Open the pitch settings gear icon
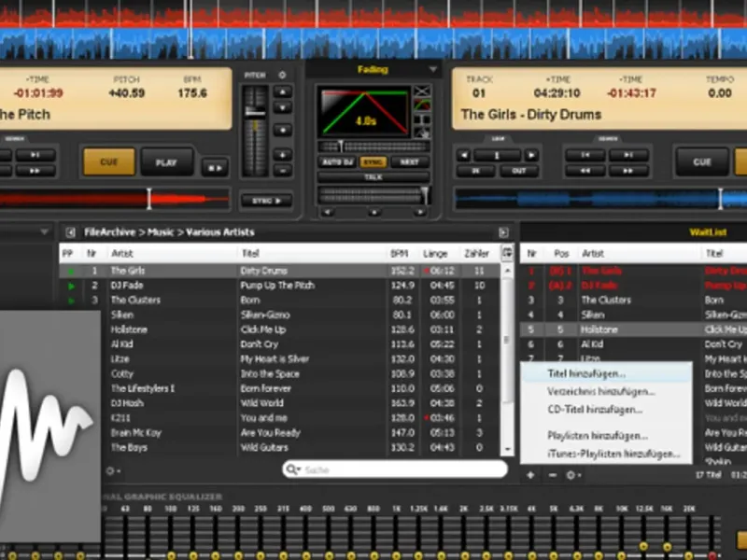The height and width of the screenshot is (560, 747). coord(282,76)
